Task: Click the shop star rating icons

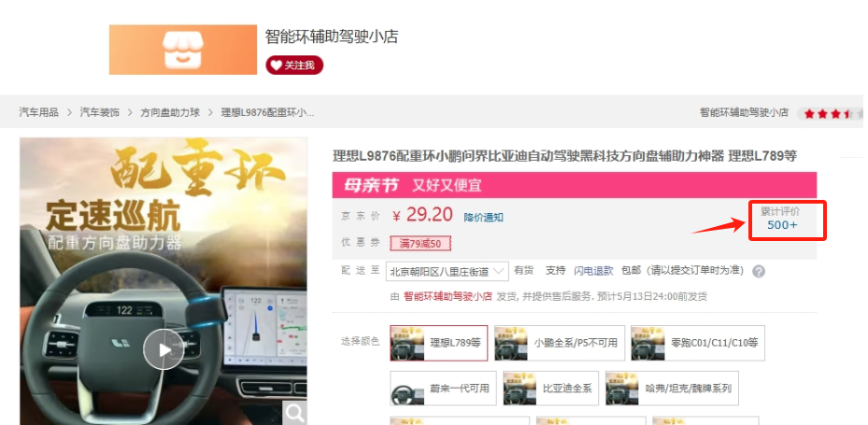Action: click(x=827, y=113)
